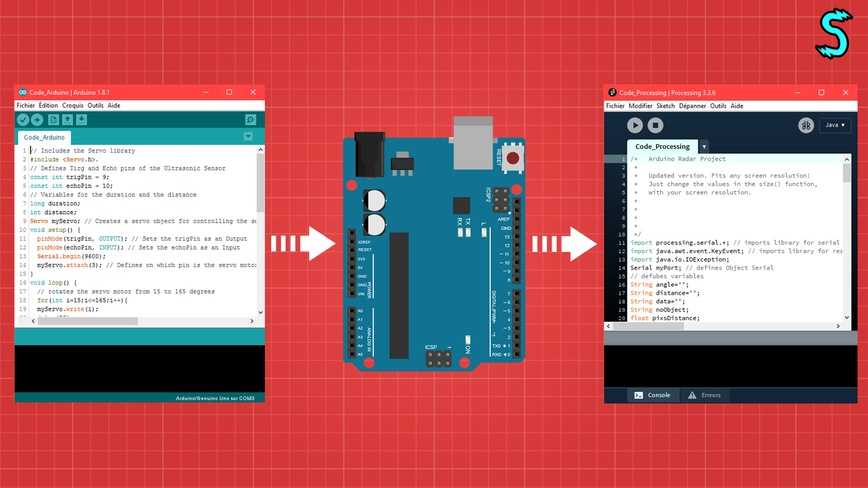This screenshot has width=868, height=488.
Task: Open Processing Outils menu
Action: (718, 106)
